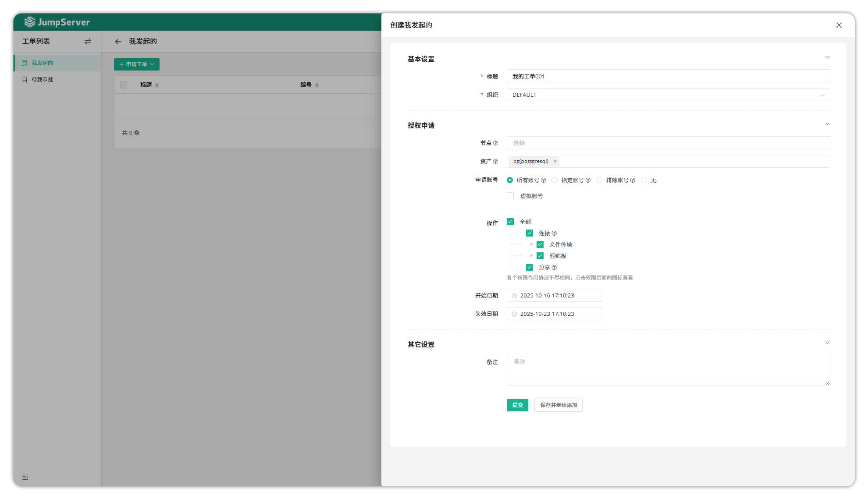
Task: Select the 指定账号 radio option
Action: [555, 180]
